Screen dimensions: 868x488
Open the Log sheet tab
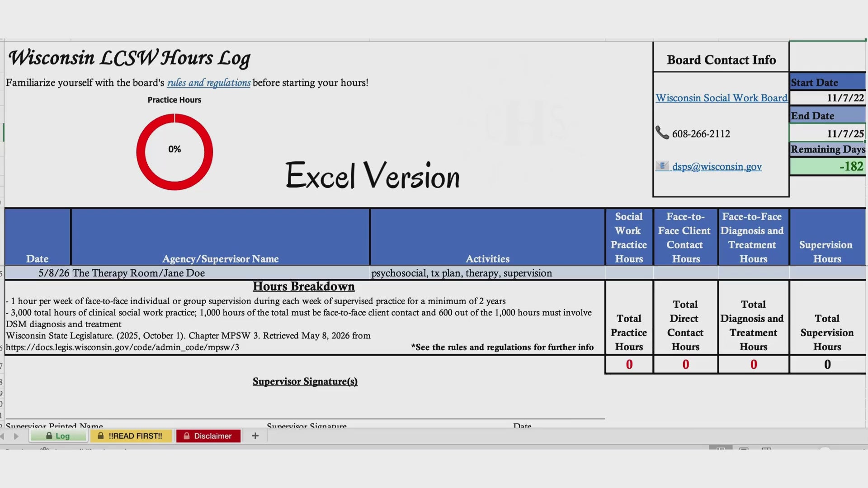(x=58, y=436)
